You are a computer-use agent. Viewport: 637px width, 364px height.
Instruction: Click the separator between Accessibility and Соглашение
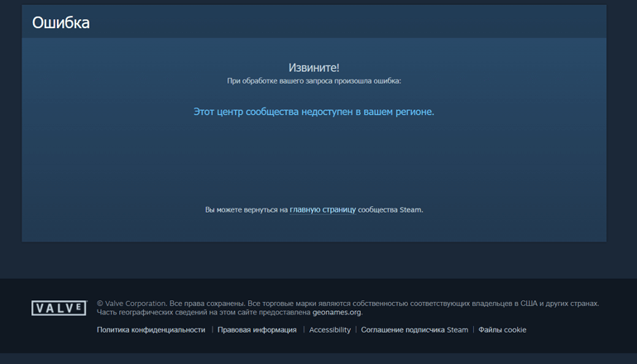356,330
